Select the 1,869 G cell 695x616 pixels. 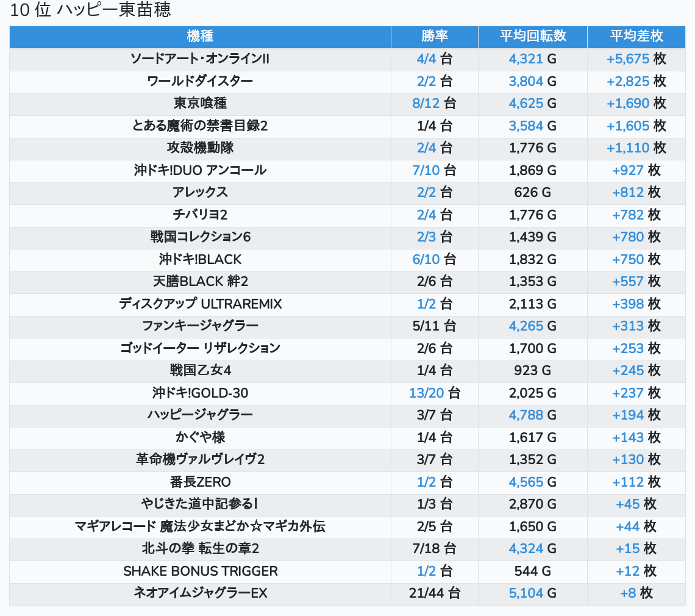(x=533, y=170)
